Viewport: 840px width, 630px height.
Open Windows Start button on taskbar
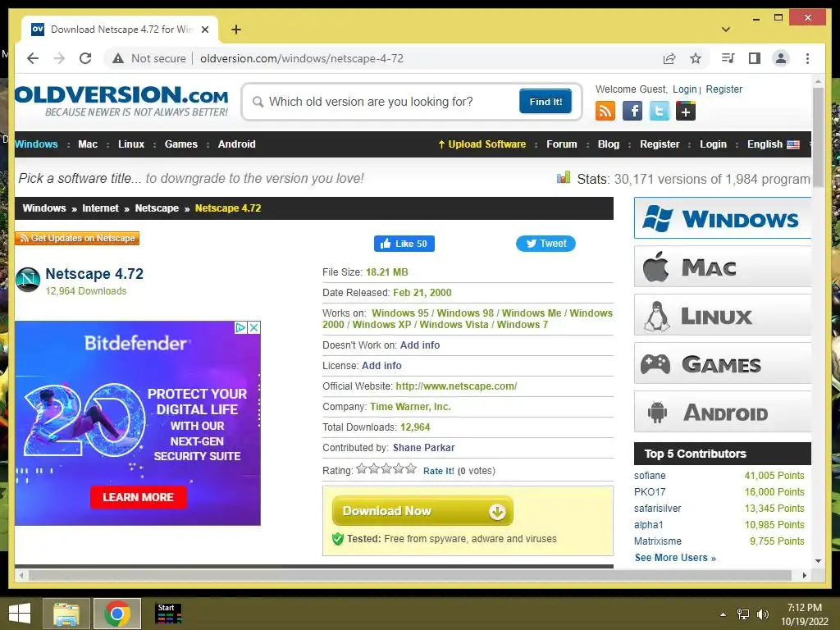(x=20, y=614)
